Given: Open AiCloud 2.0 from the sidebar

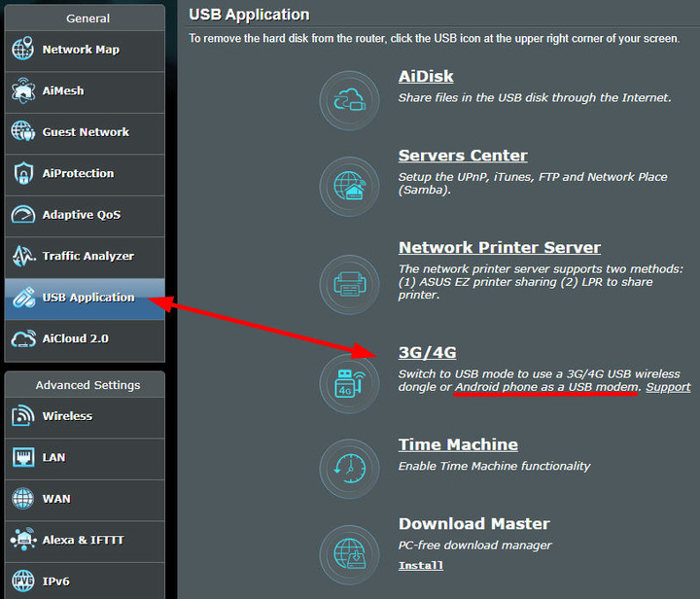Looking at the screenshot, I should pyautogui.click(x=85, y=340).
